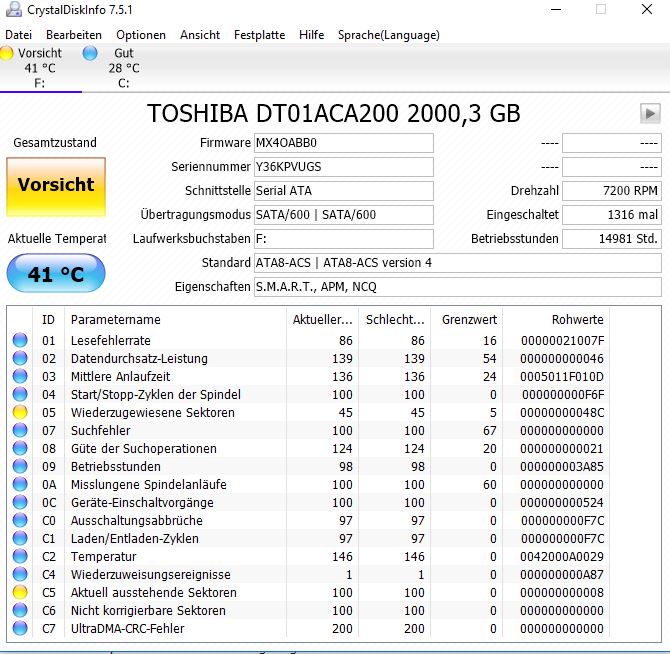This screenshot has width=670, height=654.
Task: Click blue status icon of Suchfehler row
Action: [x=20, y=430]
